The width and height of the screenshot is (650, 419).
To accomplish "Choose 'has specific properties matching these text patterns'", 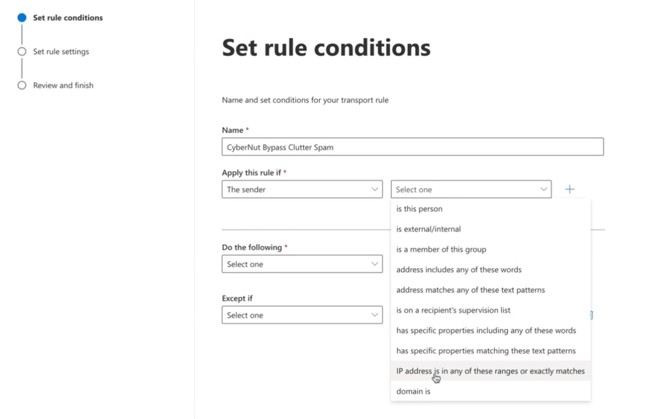I will click(486, 351).
